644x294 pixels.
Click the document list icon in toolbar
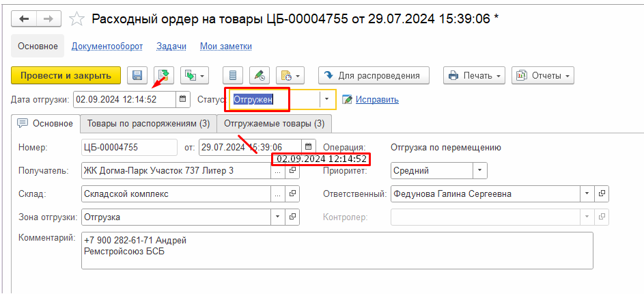pos(234,75)
